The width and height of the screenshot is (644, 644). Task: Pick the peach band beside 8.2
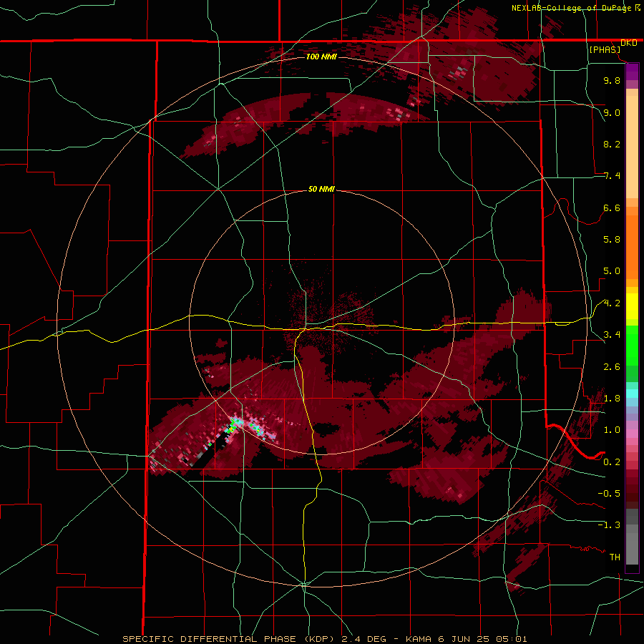pos(632,146)
